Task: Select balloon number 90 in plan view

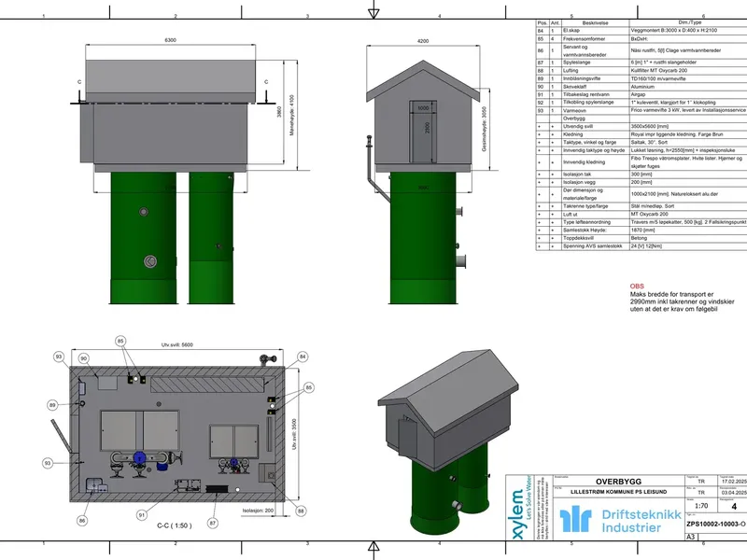Action: pos(84,358)
